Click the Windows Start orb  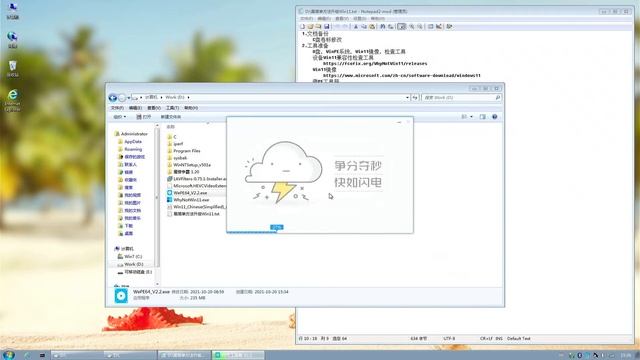(x=8, y=355)
